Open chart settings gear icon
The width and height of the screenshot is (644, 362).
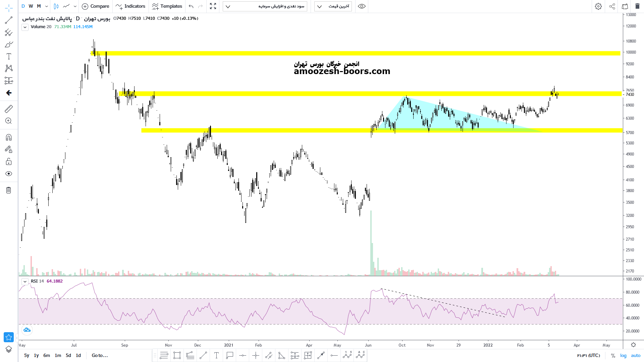pos(598,6)
